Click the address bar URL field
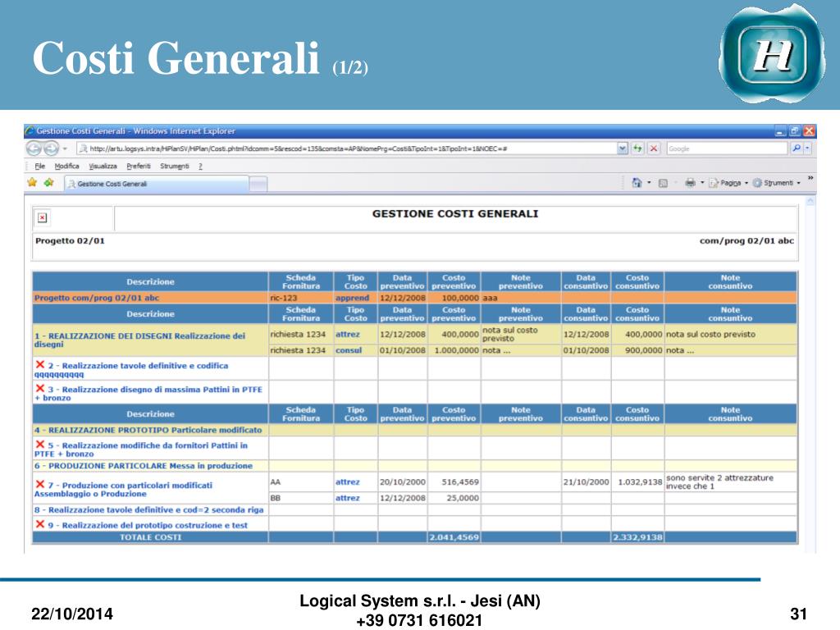The height and width of the screenshot is (630, 840). pos(347,148)
